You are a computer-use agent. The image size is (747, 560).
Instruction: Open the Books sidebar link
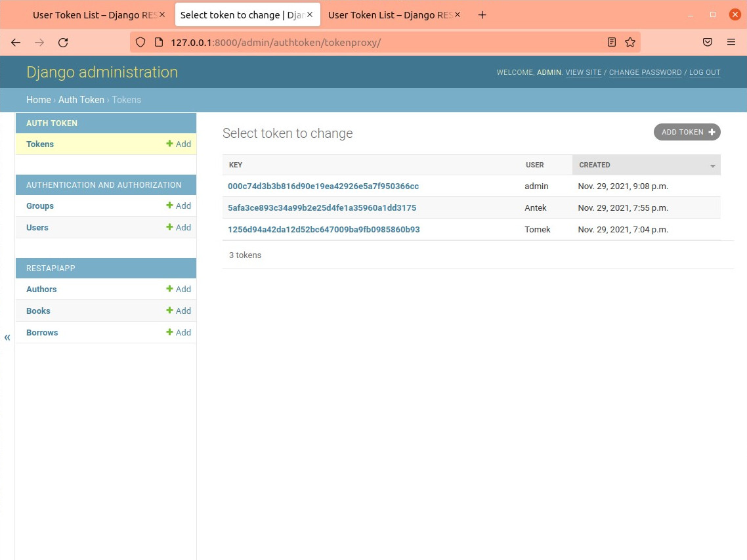(38, 311)
